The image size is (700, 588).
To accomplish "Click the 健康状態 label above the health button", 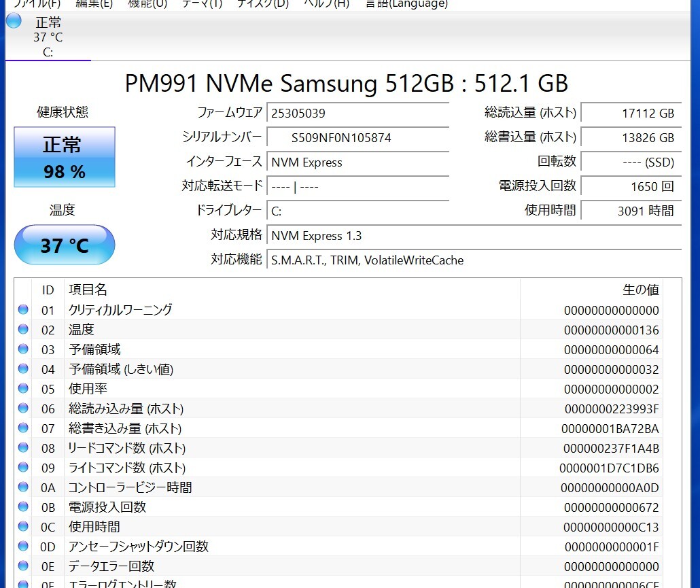I will 63,111.
